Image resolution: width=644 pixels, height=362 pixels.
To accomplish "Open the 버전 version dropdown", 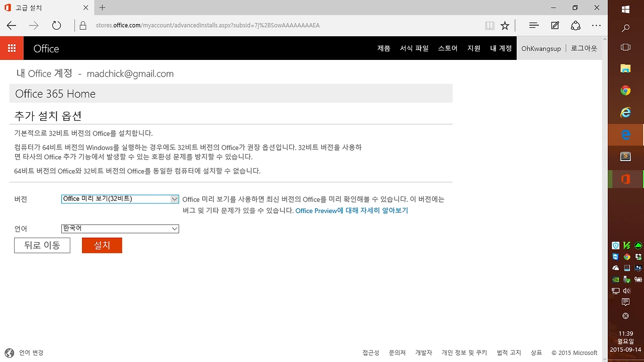I will pos(120,199).
